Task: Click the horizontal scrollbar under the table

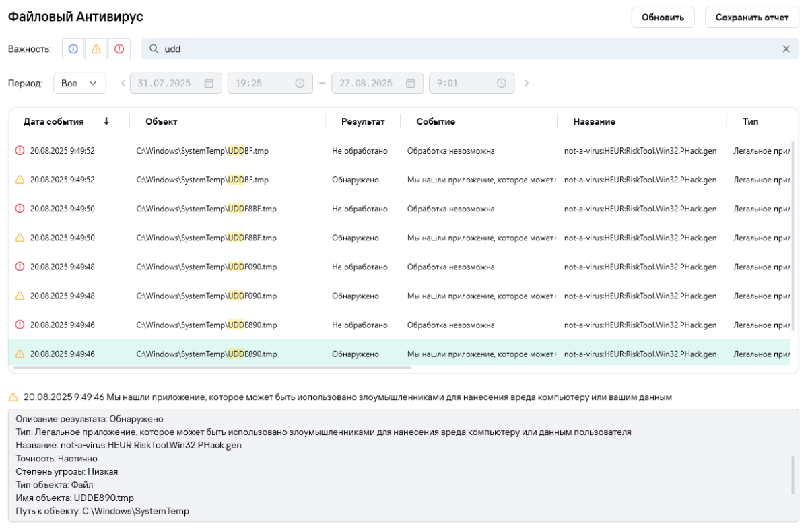Action: pyautogui.click(x=212, y=368)
